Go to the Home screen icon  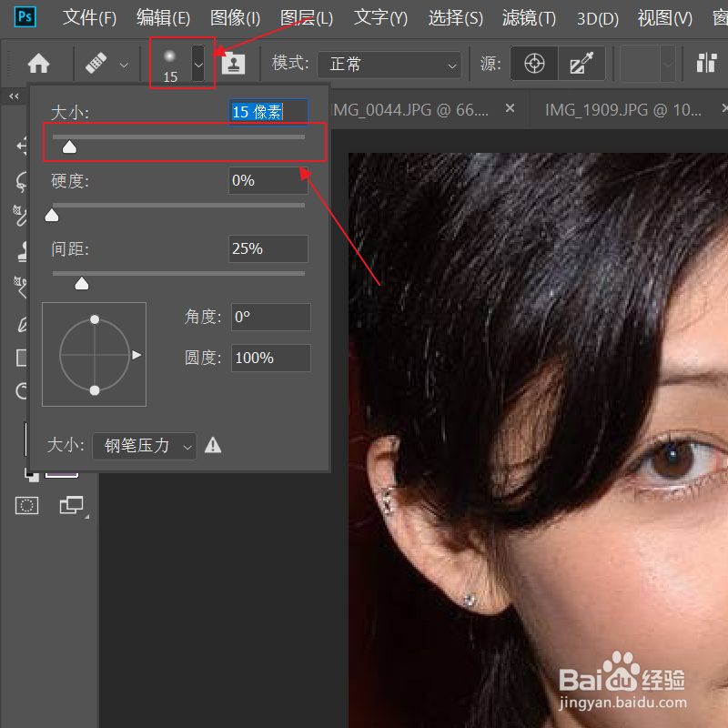point(38,64)
